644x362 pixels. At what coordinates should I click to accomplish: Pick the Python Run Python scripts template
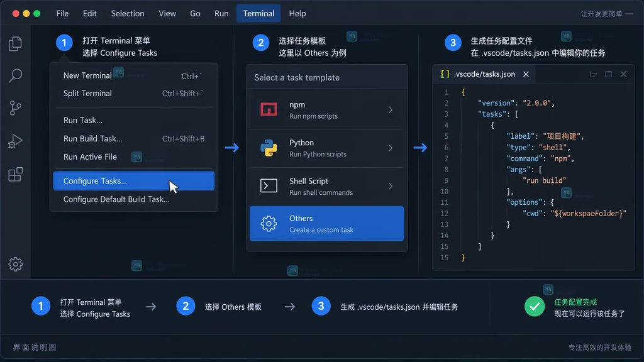pyautogui.click(x=326, y=148)
